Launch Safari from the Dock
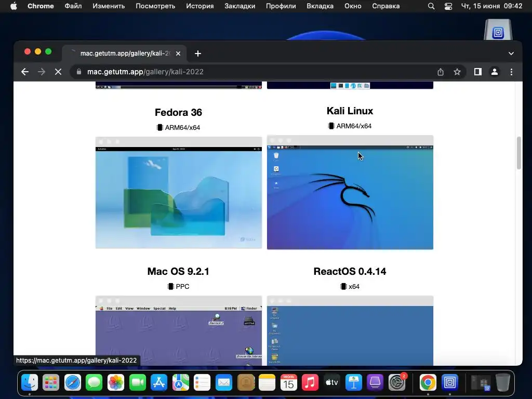 pos(73,383)
